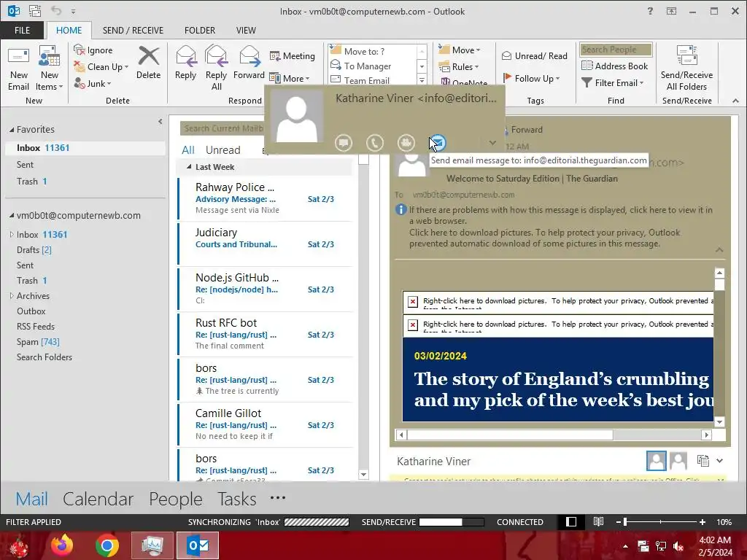This screenshot has width=747, height=560.
Task: Show All messages filter
Action: pyautogui.click(x=187, y=150)
